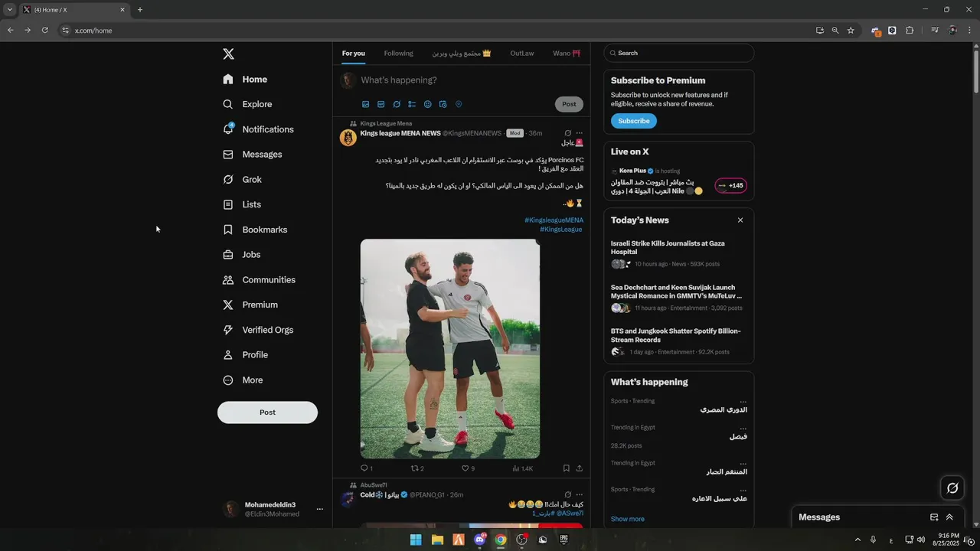Compose new message in Messages drawer
980x551 pixels.
click(x=934, y=517)
